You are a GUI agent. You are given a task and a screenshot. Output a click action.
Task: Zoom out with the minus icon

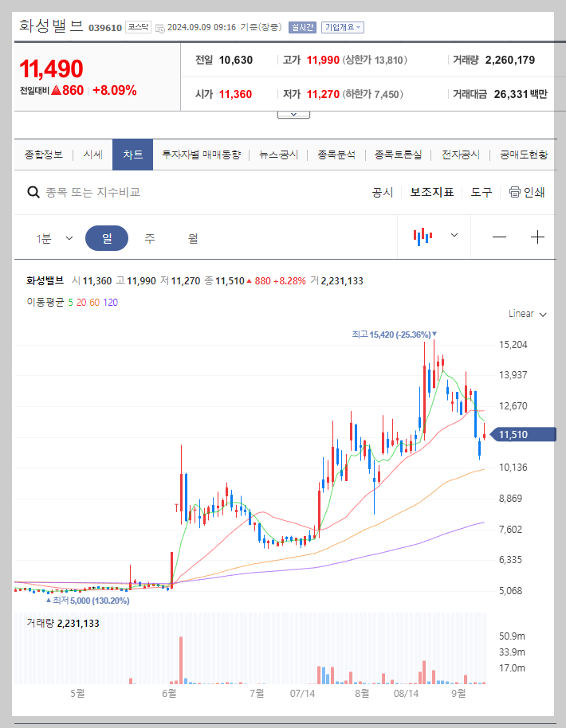click(501, 237)
